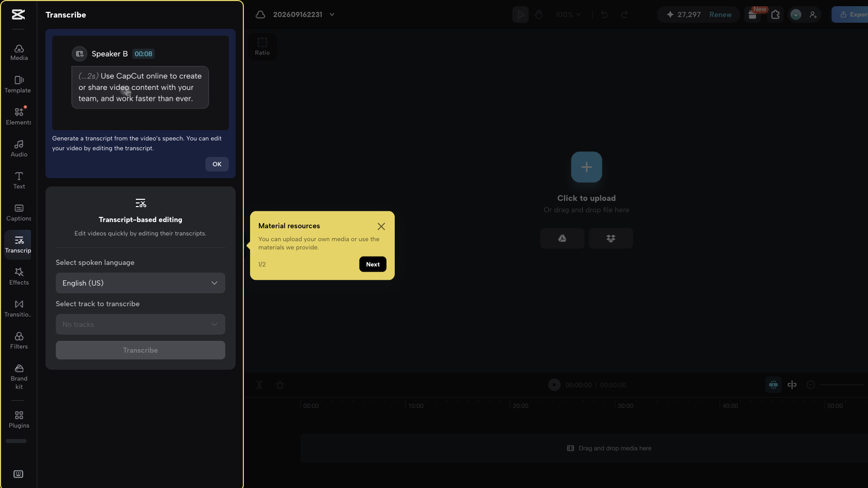Screen dimensions: 868x488
Task: Open the Elements panel
Action: click(19, 116)
